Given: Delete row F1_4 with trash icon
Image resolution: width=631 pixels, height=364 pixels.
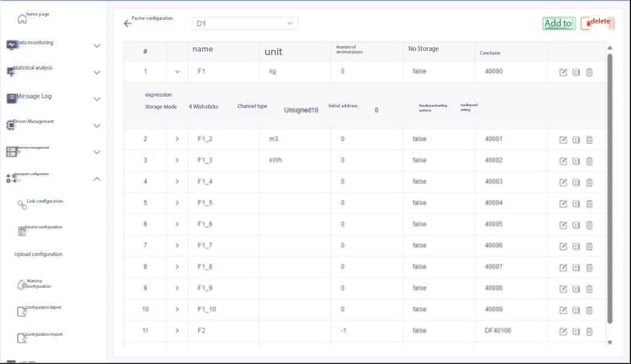Looking at the screenshot, I should coord(589,183).
